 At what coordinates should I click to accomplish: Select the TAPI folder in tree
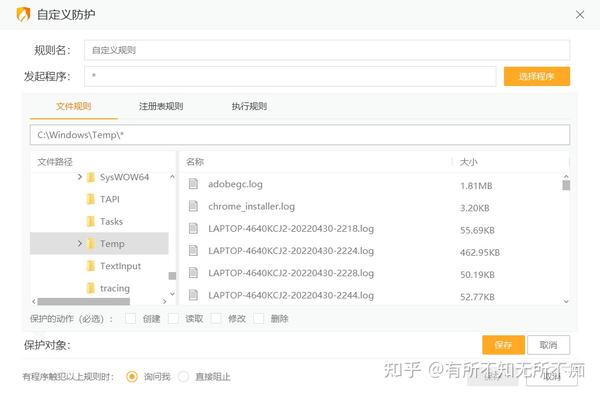(110, 199)
